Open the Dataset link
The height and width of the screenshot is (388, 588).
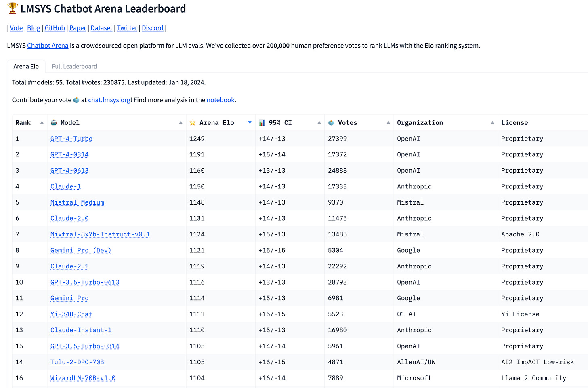pyautogui.click(x=101, y=28)
